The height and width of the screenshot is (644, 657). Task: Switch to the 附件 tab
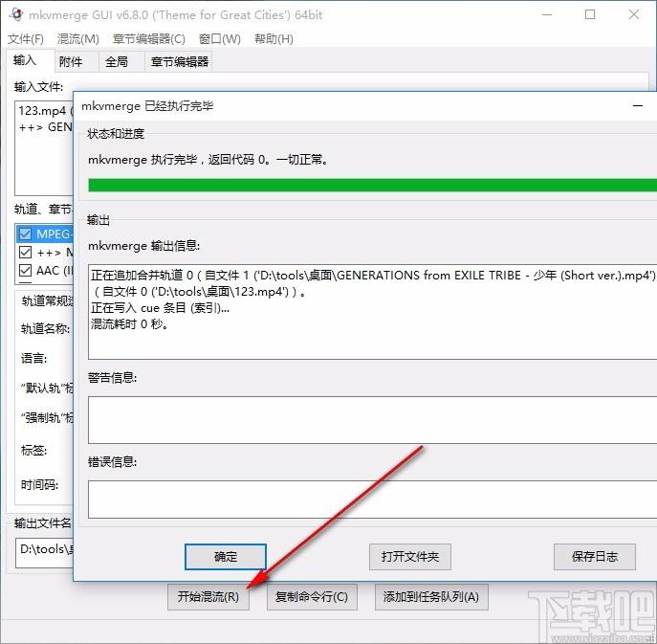click(x=77, y=62)
